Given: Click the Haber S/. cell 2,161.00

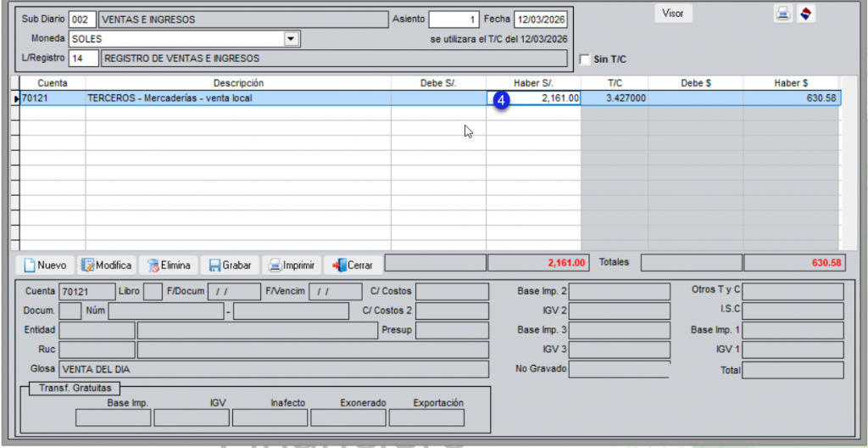Looking at the screenshot, I should click(x=534, y=98).
